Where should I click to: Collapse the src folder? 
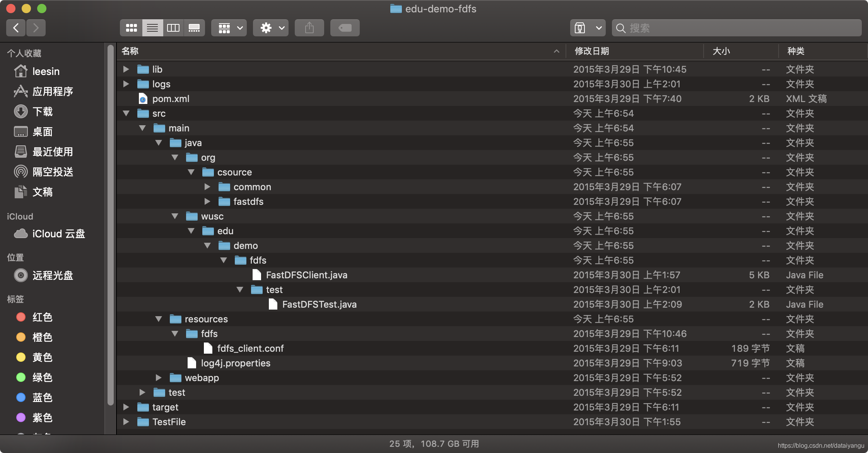pyautogui.click(x=126, y=113)
